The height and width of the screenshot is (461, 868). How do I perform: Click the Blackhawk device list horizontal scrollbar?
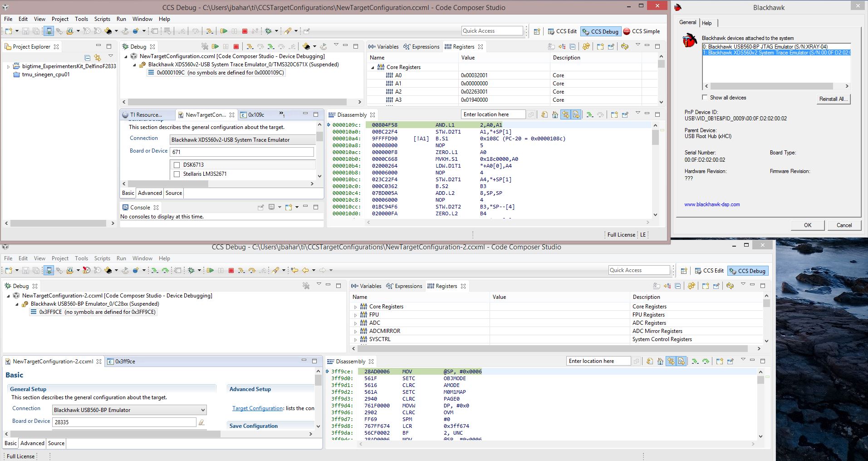tap(771, 86)
